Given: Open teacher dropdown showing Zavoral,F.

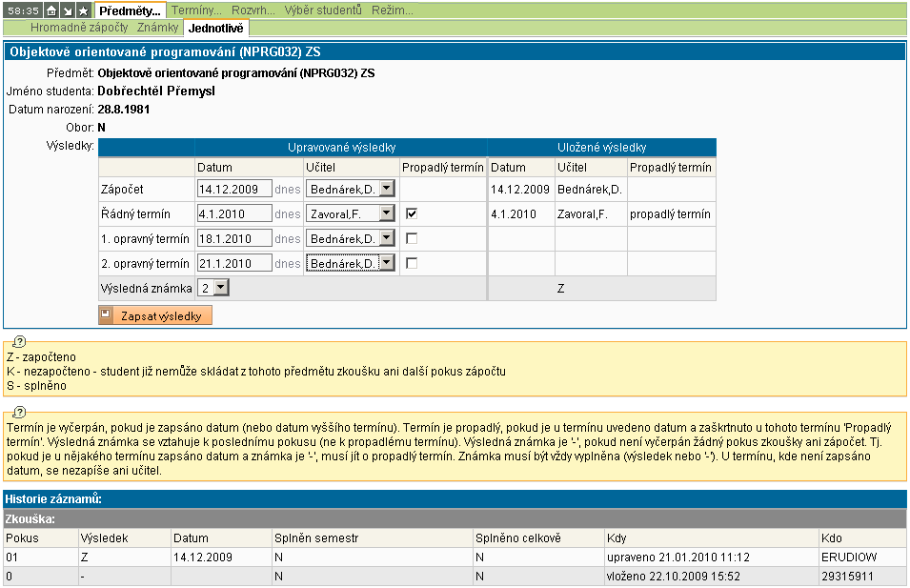Looking at the screenshot, I should click(386, 214).
